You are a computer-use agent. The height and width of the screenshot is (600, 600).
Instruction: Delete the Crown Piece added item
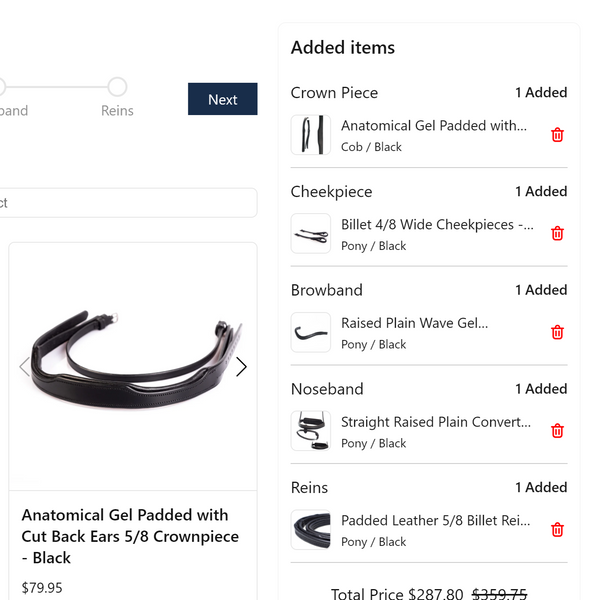(558, 135)
